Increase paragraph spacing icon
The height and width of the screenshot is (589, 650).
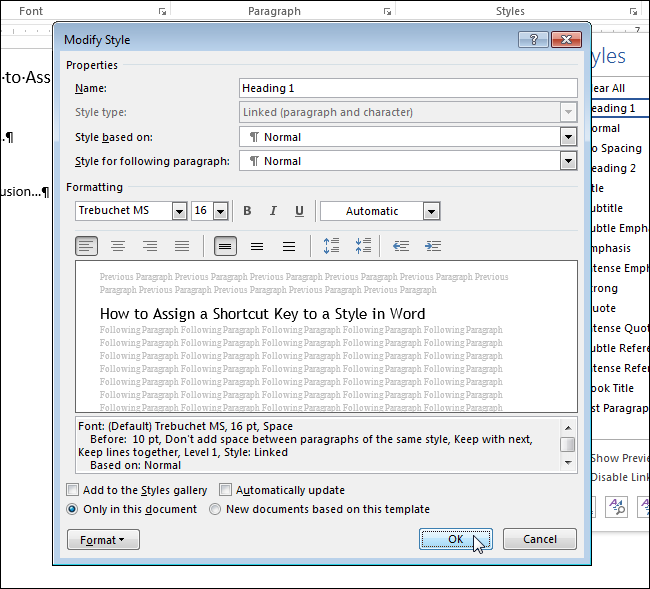point(331,246)
